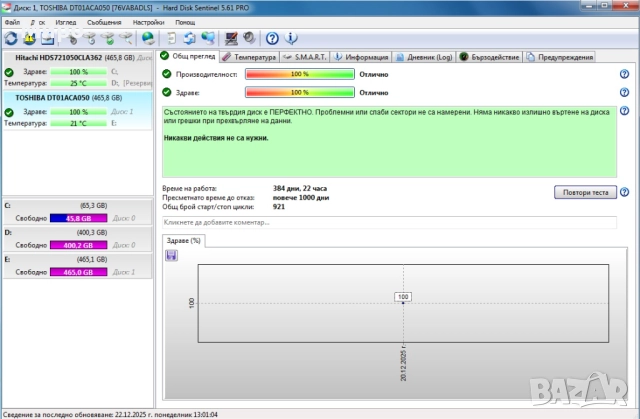This screenshot has width=640, height=419.
Task: Click the blue info (i) toolbar icon
Action: pyautogui.click(x=291, y=39)
